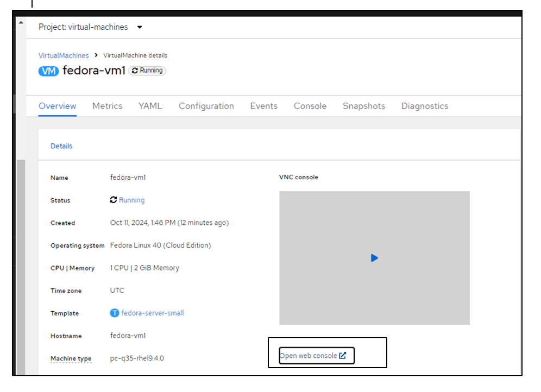The width and height of the screenshot is (541, 392).
Task: Open the YAML tab
Action: (x=150, y=106)
